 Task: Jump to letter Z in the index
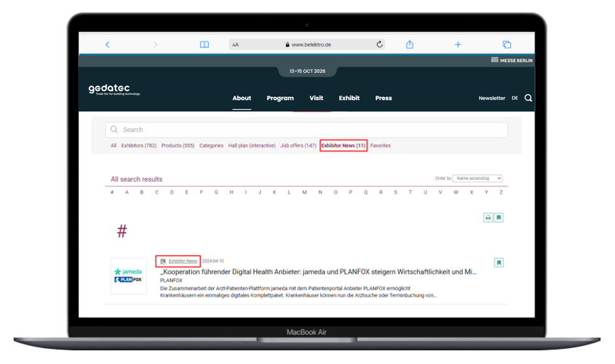[500, 192]
